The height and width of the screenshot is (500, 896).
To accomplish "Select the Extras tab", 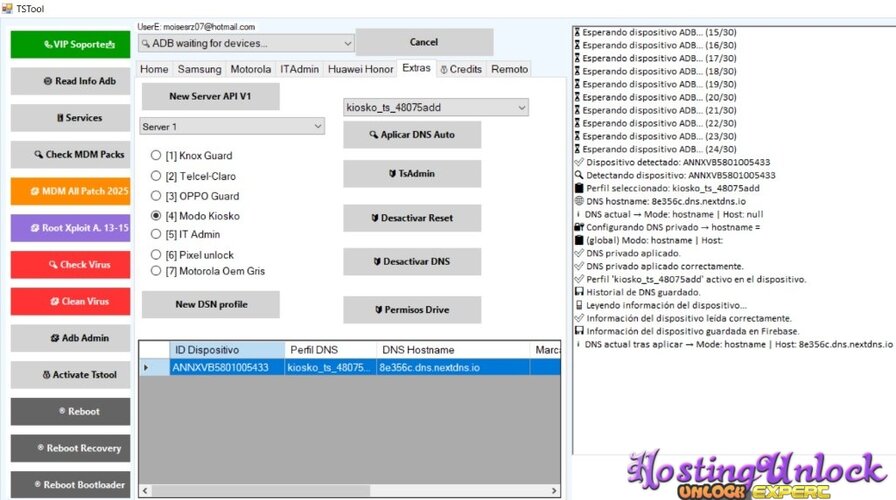I will [416, 68].
